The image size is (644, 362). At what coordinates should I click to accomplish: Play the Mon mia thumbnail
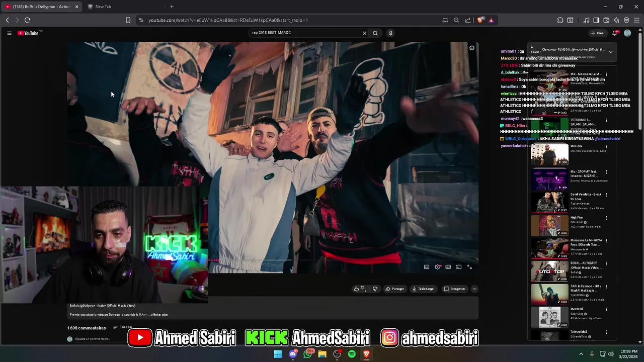(x=549, y=155)
